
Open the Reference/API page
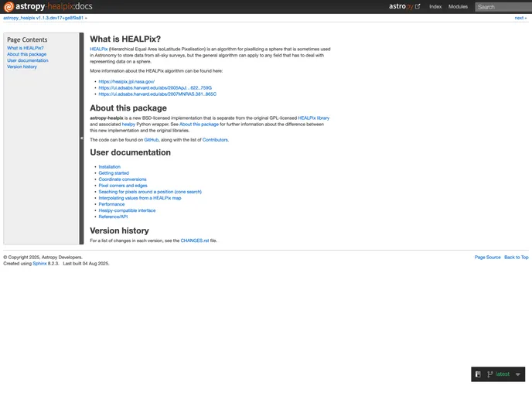(x=113, y=217)
